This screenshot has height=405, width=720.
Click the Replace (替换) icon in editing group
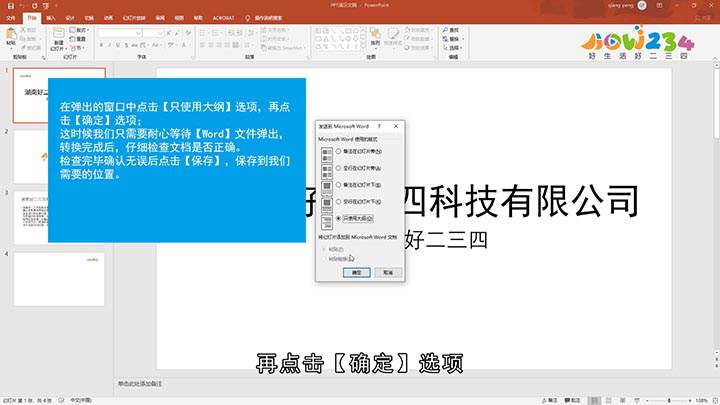445,39
